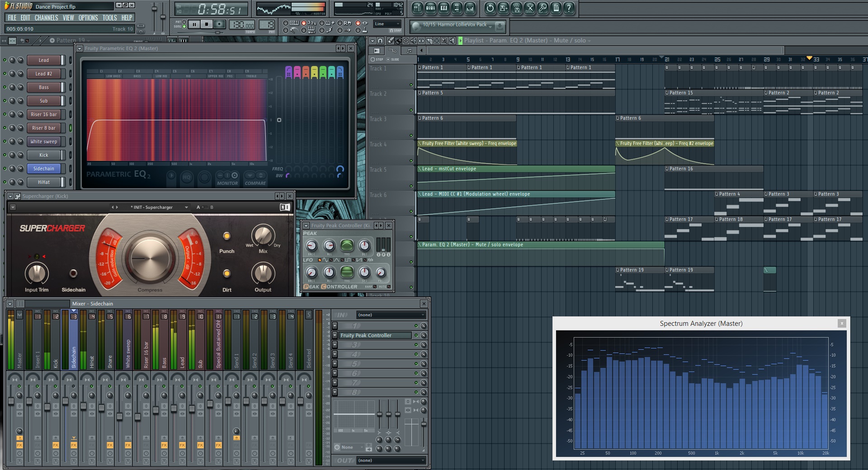This screenshot has height=470, width=868.
Task: Select the White sweep channel button
Action: click(44, 141)
